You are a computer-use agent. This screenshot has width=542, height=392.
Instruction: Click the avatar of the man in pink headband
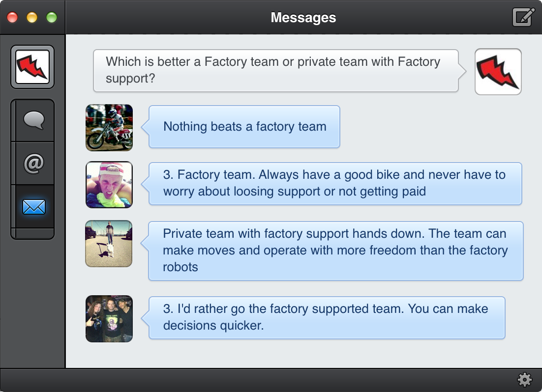pyautogui.click(x=109, y=185)
